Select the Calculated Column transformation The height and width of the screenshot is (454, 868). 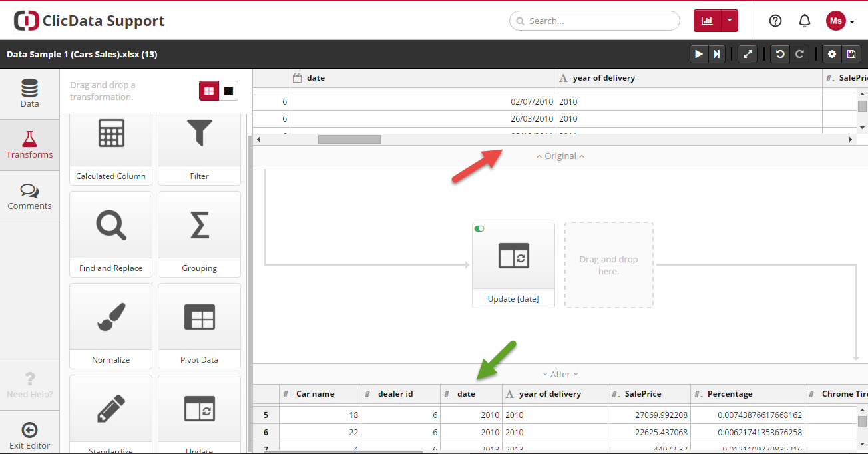(x=110, y=149)
